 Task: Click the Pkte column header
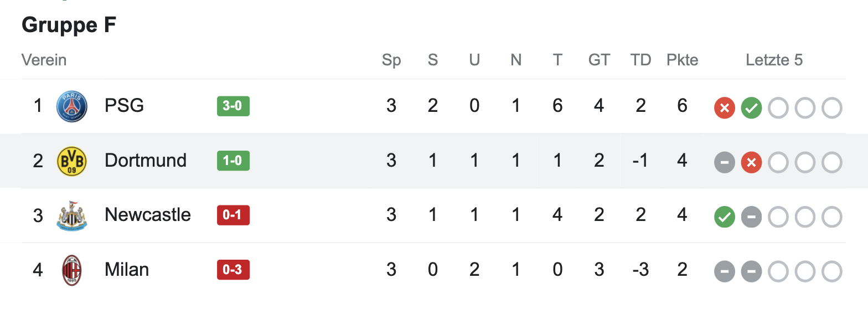pyautogui.click(x=682, y=60)
